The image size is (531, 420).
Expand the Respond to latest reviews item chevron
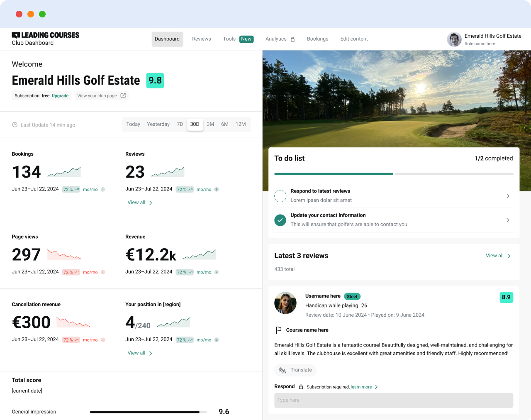click(x=508, y=196)
